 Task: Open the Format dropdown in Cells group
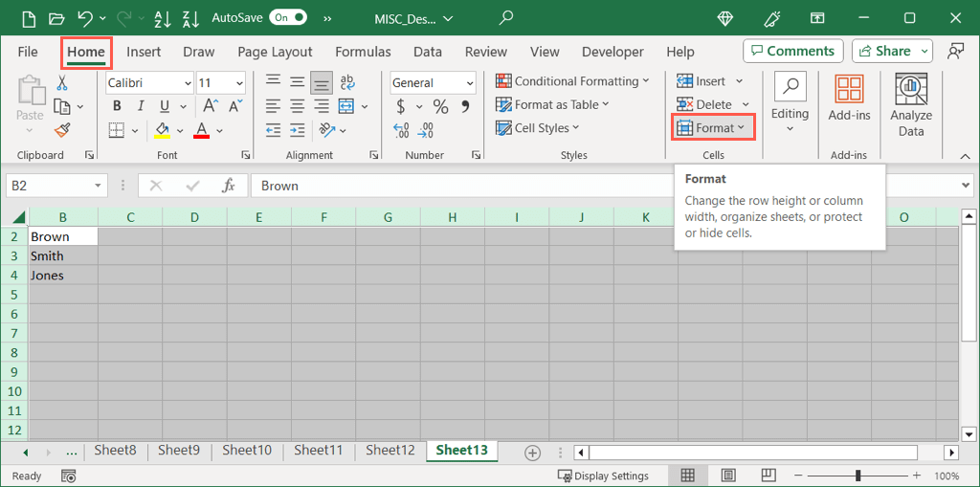point(714,127)
